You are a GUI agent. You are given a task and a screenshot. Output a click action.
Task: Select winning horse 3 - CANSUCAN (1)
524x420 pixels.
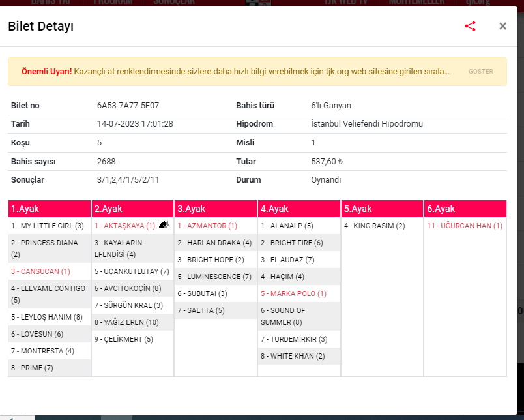[x=50, y=271]
